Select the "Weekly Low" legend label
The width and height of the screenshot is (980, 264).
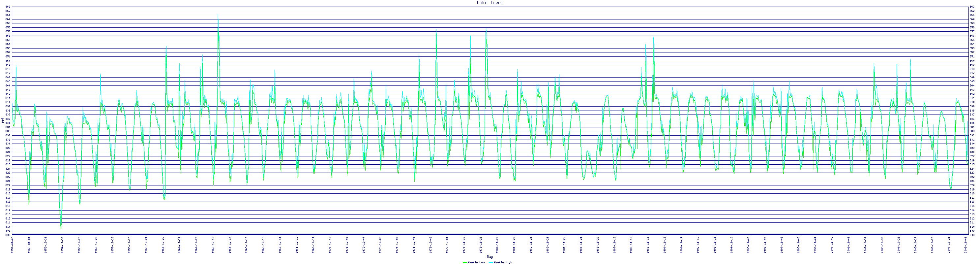(x=476, y=262)
